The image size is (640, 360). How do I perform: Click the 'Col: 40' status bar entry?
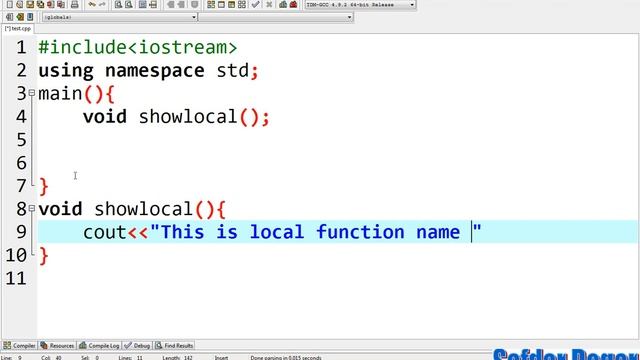click(x=51, y=358)
